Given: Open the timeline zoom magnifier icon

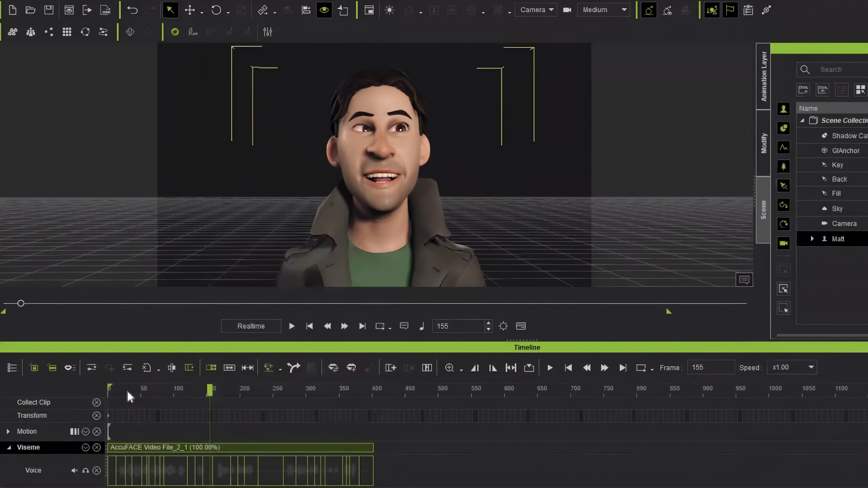Looking at the screenshot, I should click(449, 367).
